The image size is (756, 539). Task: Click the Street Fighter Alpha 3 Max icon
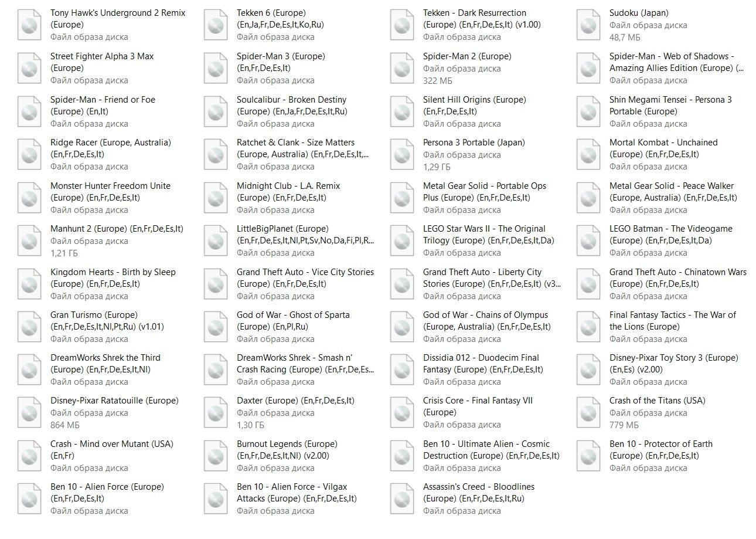pyautogui.click(x=29, y=68)
